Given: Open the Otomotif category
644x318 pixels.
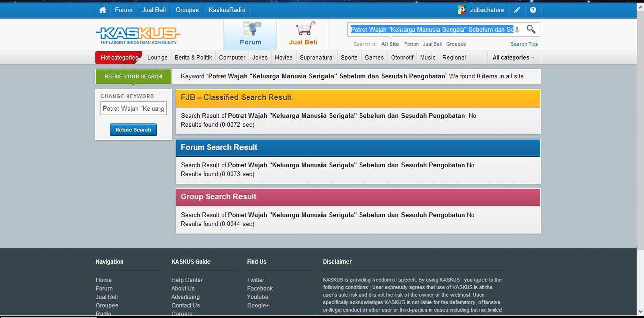Looking at the screenshot, I should coord(402,58).
